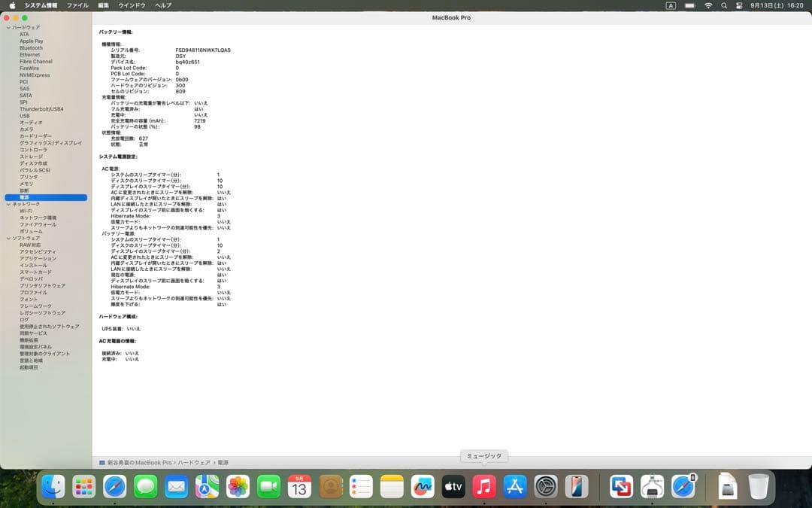Launch Finder from the Dock
Viewport: 812px width, 508px height.
[x=53, y=487]
